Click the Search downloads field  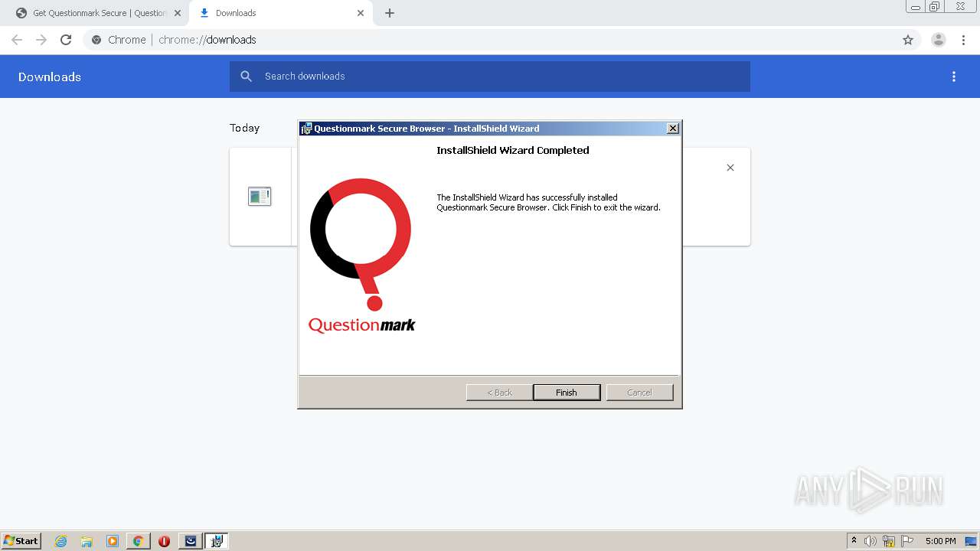(x=490, y=77)
